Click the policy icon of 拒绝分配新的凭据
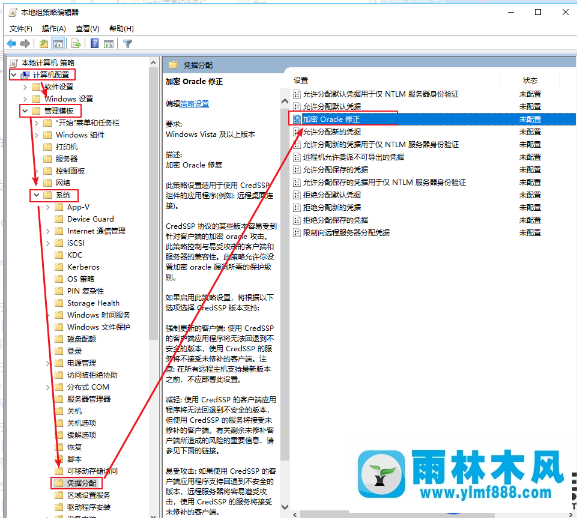This screenshot has height=518, width=577. pyautogui.click(x=297, y=207)
